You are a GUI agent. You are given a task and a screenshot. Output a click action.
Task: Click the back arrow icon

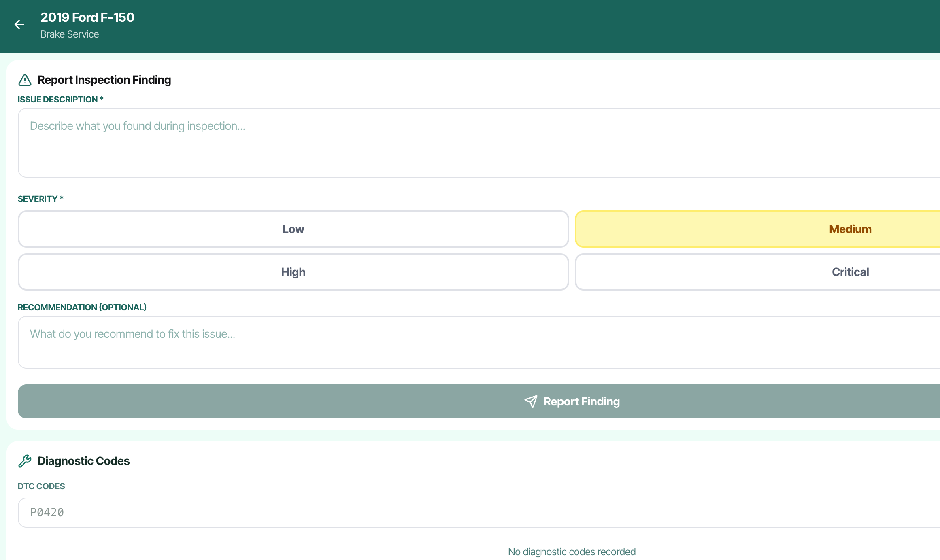pos(19,25)
